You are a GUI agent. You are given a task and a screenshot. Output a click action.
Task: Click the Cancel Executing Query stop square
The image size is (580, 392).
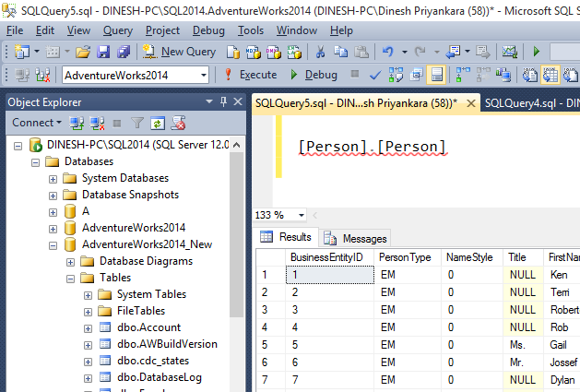(x=355, y=74)
